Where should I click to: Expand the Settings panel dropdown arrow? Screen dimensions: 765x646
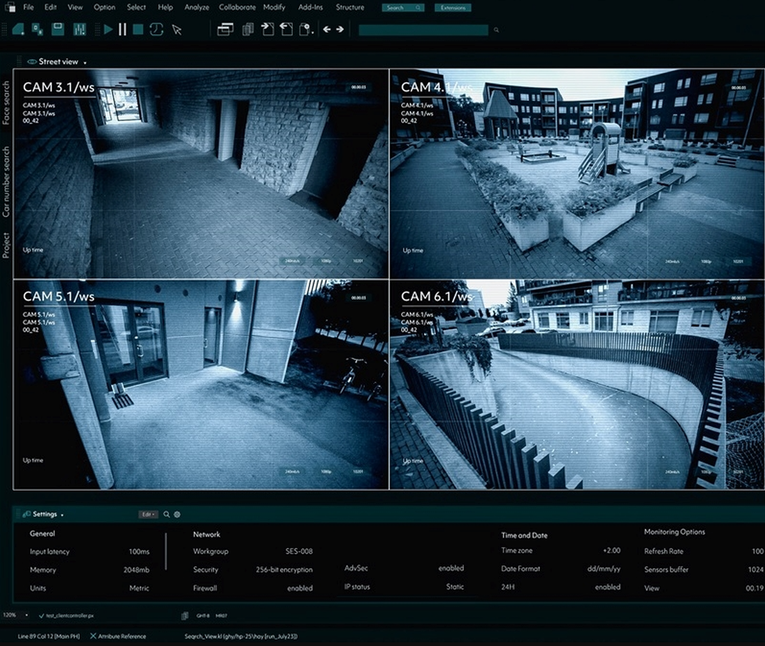(x=62, y=515)
